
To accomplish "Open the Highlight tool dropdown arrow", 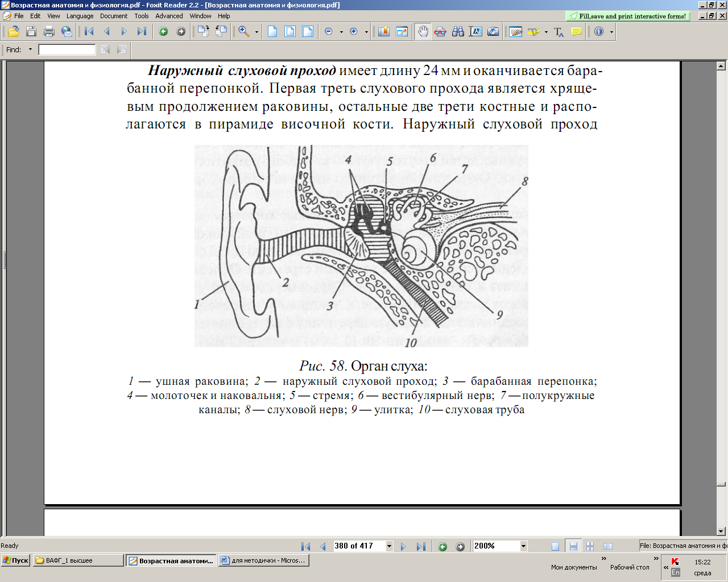I will coord(546,32).
